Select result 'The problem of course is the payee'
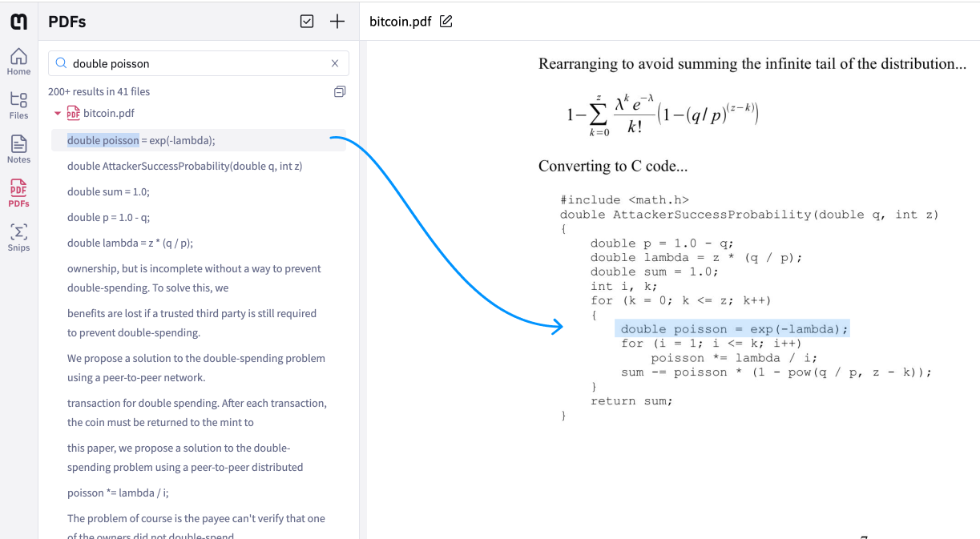980x539 pixels. tap(196, 527)
